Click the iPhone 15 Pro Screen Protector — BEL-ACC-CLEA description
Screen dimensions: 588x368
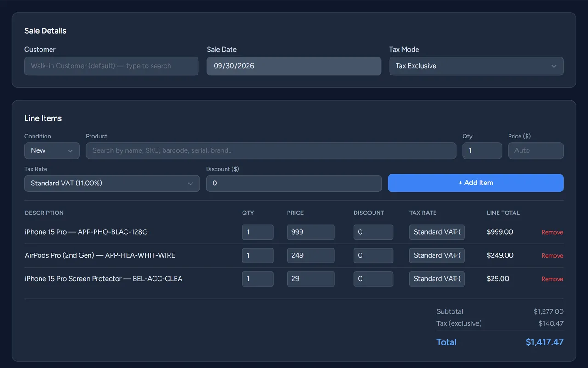click(104, 279)
